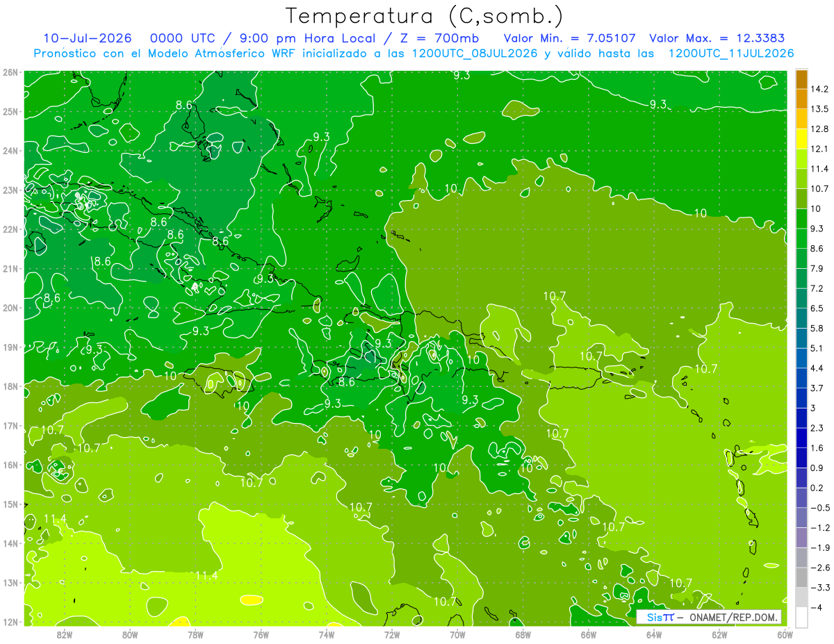Select the 74W longitude axis label
834x644 pixels.
pyautogui.click(x=327, y=634)
